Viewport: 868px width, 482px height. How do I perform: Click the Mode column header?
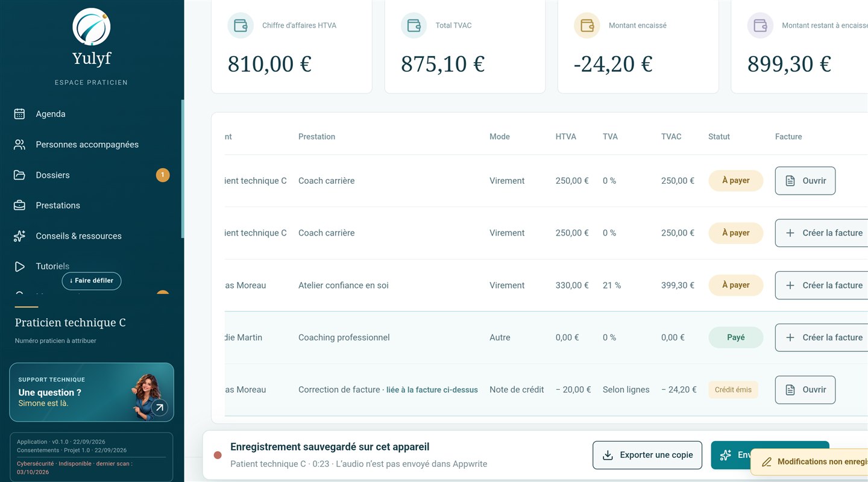[500, 137]
